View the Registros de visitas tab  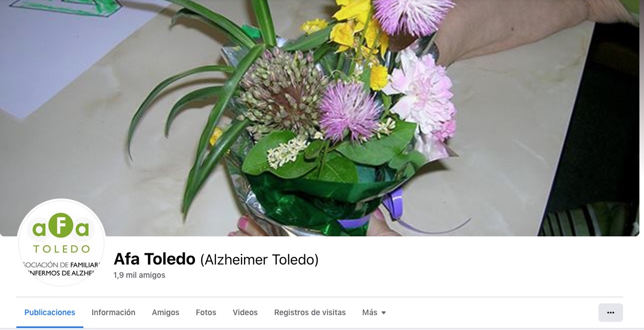click(310, 313)
